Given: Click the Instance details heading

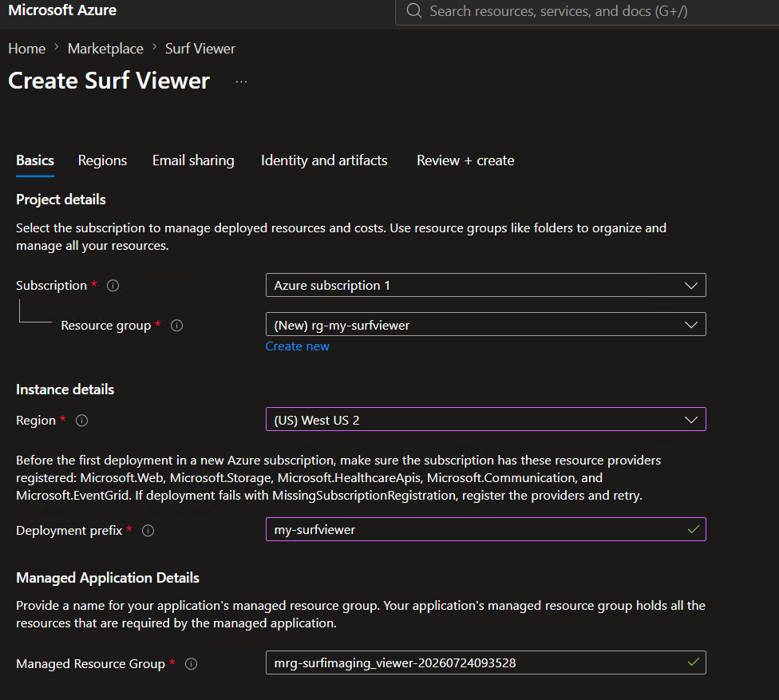Looking at the screenshot, I should click(65, 390).
